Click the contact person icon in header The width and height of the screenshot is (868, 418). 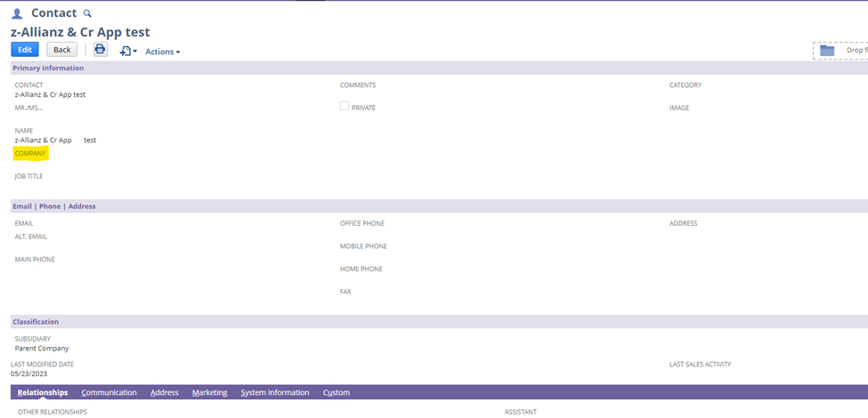click(17, 14)
